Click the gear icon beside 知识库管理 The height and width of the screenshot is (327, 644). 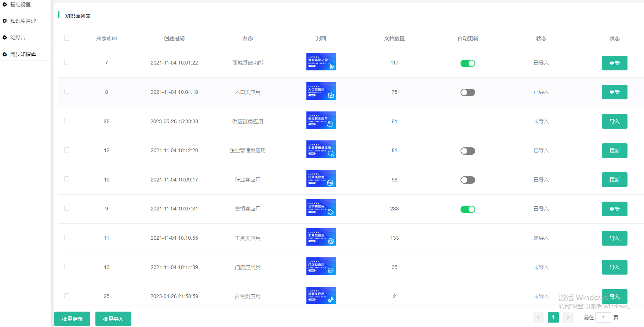point(5,21)
